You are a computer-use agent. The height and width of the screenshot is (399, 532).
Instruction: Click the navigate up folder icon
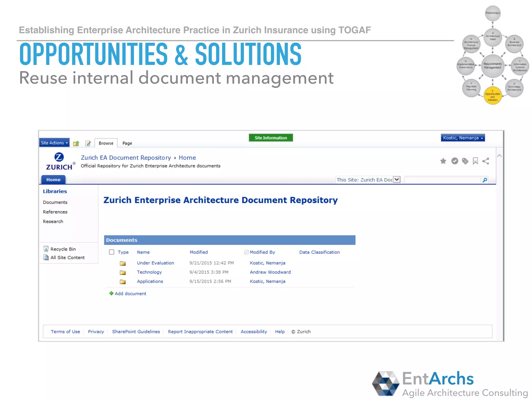click(x=76, y=143)
